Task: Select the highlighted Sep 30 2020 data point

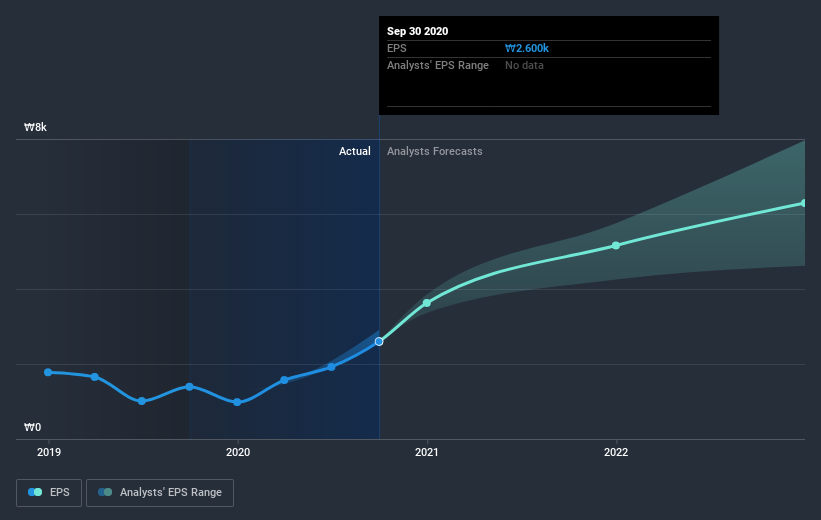Action: pos(379,341)
